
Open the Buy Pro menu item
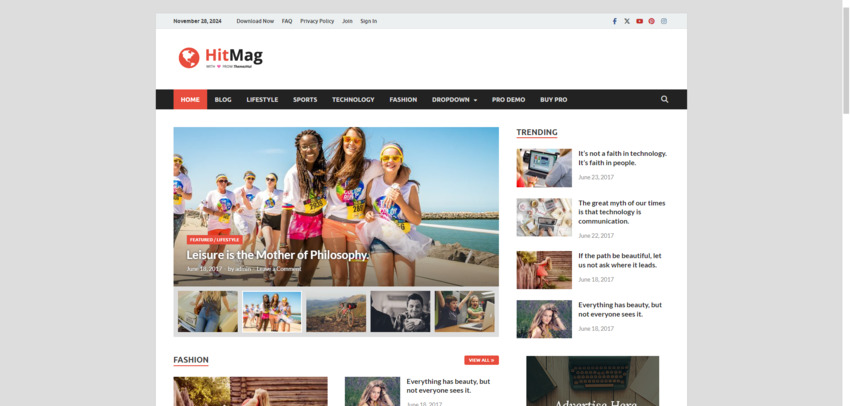coord(553,99)
